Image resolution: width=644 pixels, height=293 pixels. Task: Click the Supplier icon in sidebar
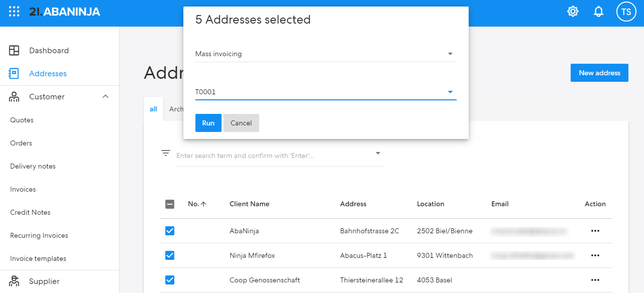pos(14,281)
